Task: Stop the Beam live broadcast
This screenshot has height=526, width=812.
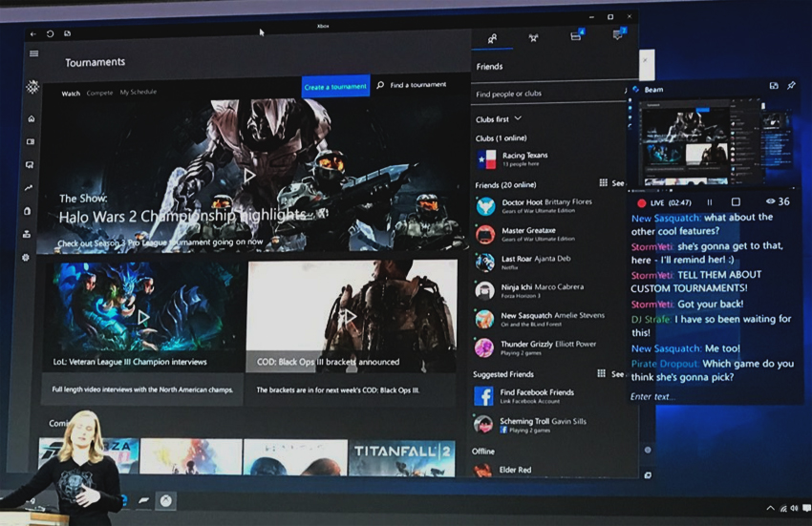Action: 736,202
